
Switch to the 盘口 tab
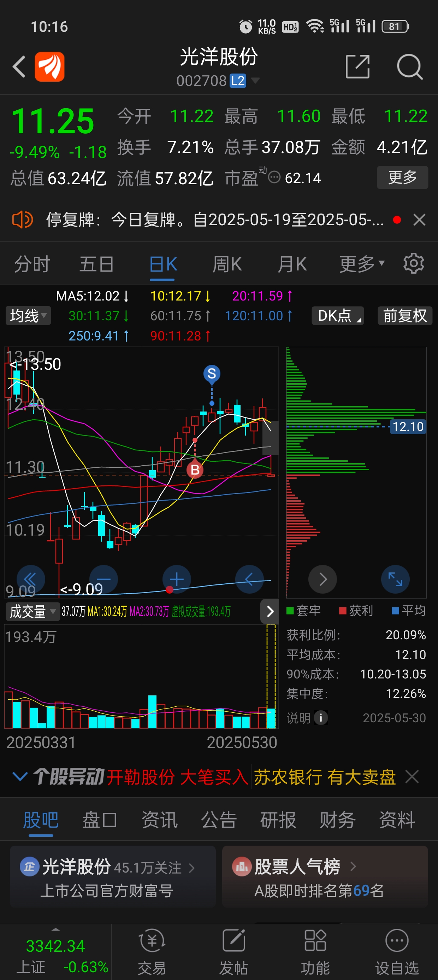pos(100,820)
